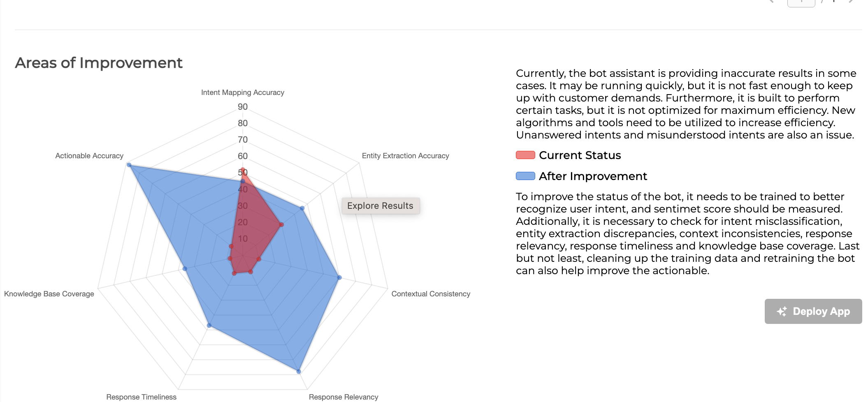868x402 pixels.
Task: Pick the blue Knowledge Base Coverage point
Action: pyautogui.click(x=185, y=269)
